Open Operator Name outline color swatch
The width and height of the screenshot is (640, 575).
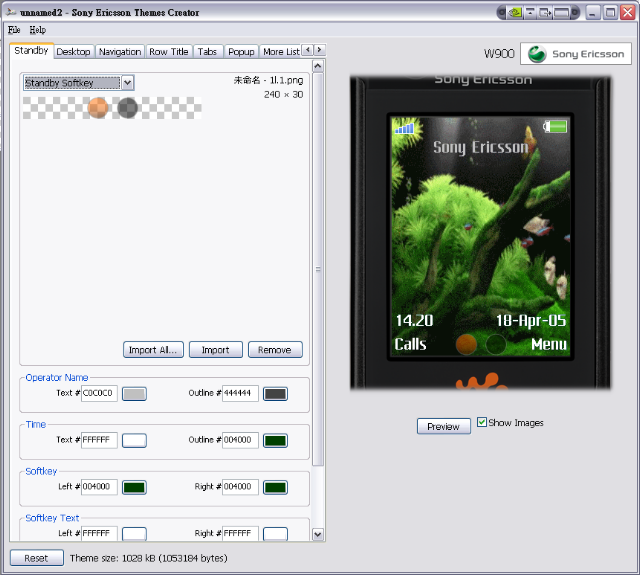tap(275, 394)
